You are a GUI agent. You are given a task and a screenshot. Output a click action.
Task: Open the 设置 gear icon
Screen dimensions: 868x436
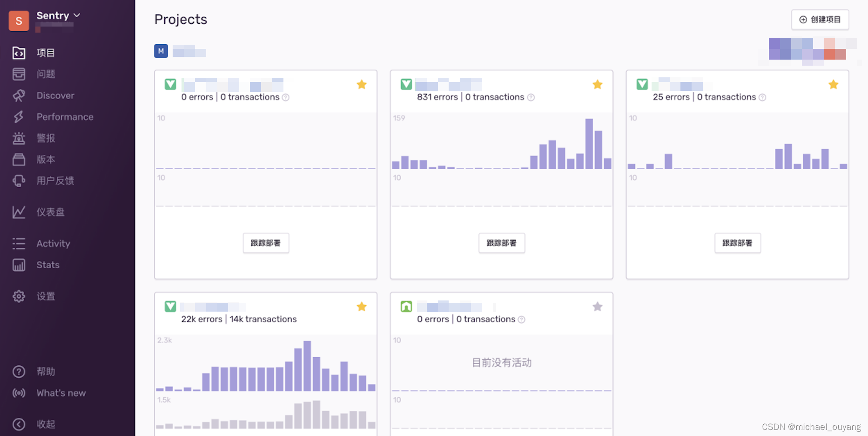tap(19, 296)
